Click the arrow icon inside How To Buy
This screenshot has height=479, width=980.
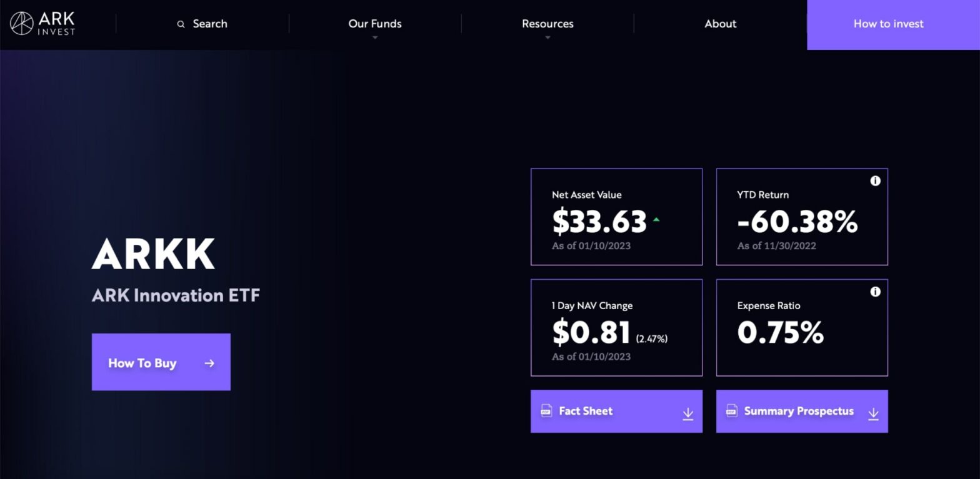click(209, 362)
